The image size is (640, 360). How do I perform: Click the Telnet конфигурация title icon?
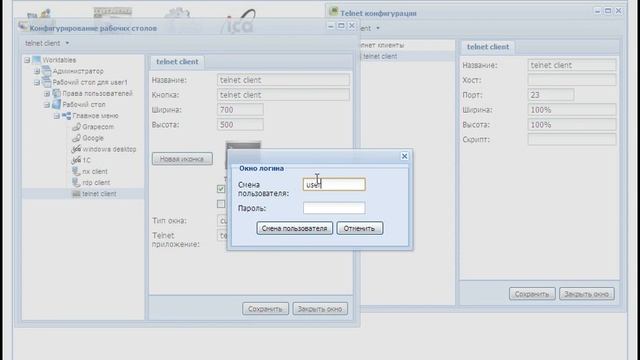pos(333,12)
